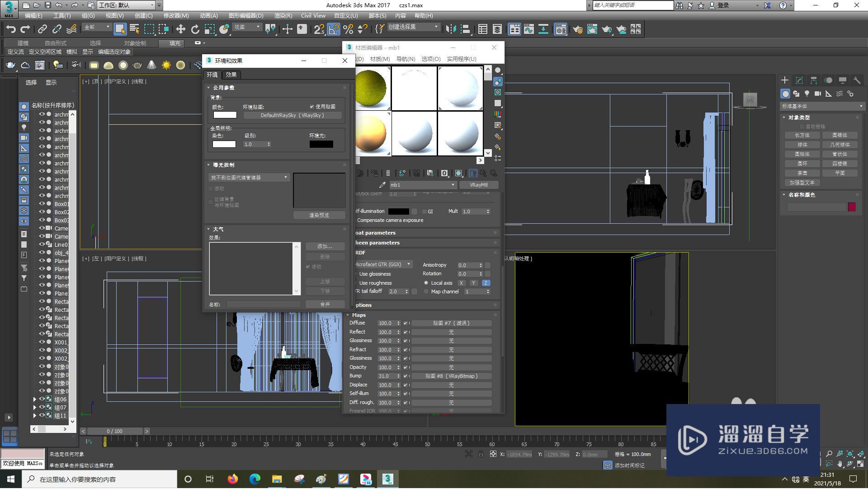Toggle the Percent Snap tool
The height and width of the screenshot is (489, 868).
point(348,29)
